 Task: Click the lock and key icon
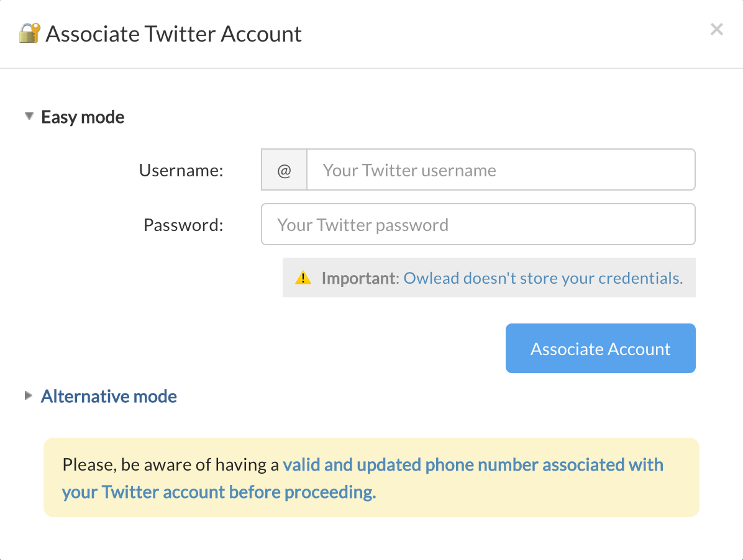coord(29,33)
